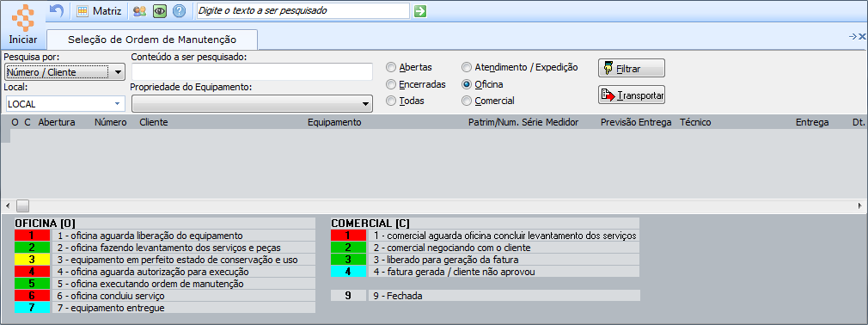Open Propriedade do Equipamento dropdown
This screenshot has width=868, height=325.
click(x=252, y=103)
